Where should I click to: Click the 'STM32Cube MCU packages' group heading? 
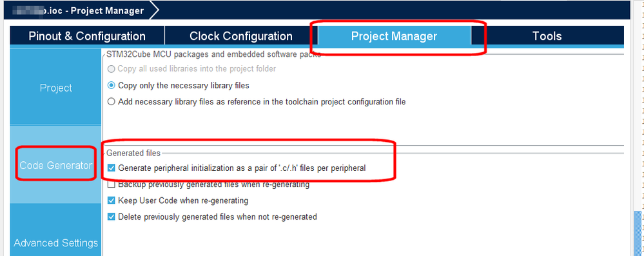tap(213, 54)
